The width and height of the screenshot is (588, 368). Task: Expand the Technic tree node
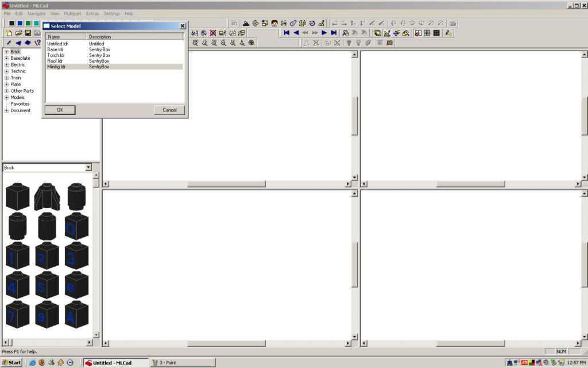click(x=6, y=71)
